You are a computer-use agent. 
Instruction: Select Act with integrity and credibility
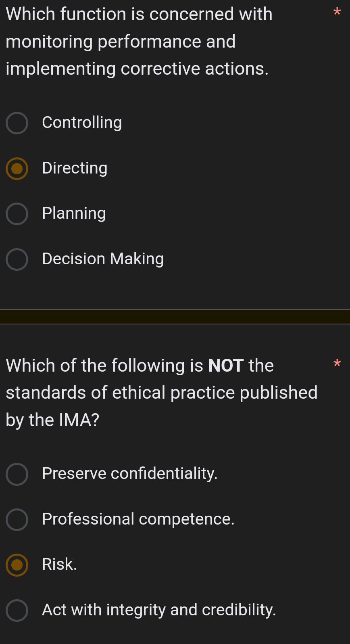17,611
